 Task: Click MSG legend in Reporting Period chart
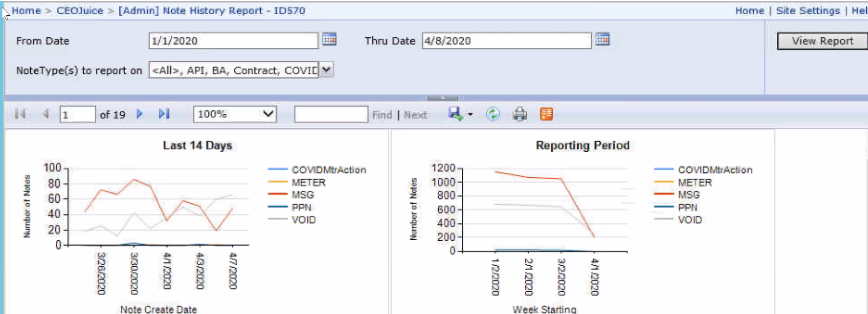pyautogui.click(x=689, y=195)
